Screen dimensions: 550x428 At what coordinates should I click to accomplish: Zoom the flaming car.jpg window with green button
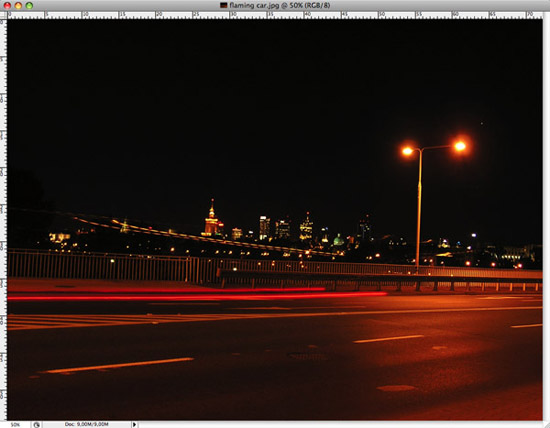pyautogui.click(x=29, y=5)
